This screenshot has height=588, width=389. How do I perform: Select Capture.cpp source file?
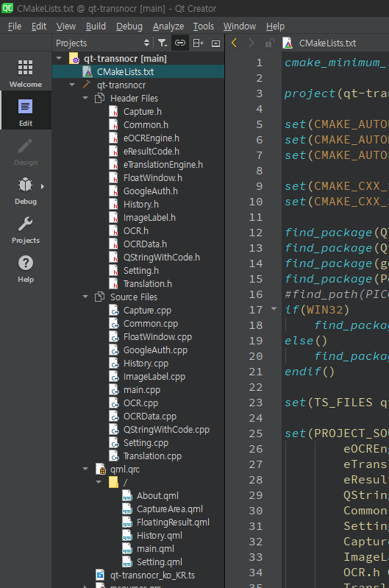147,311
